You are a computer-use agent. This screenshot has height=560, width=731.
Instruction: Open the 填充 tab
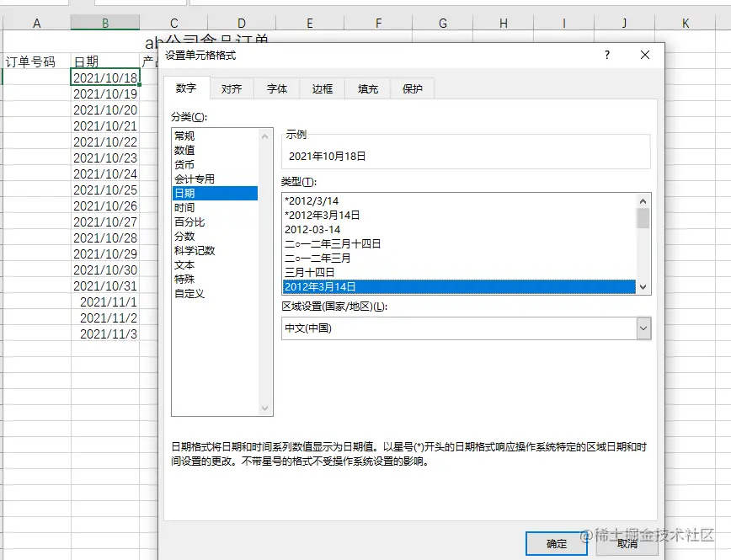[x=368, y=88]
